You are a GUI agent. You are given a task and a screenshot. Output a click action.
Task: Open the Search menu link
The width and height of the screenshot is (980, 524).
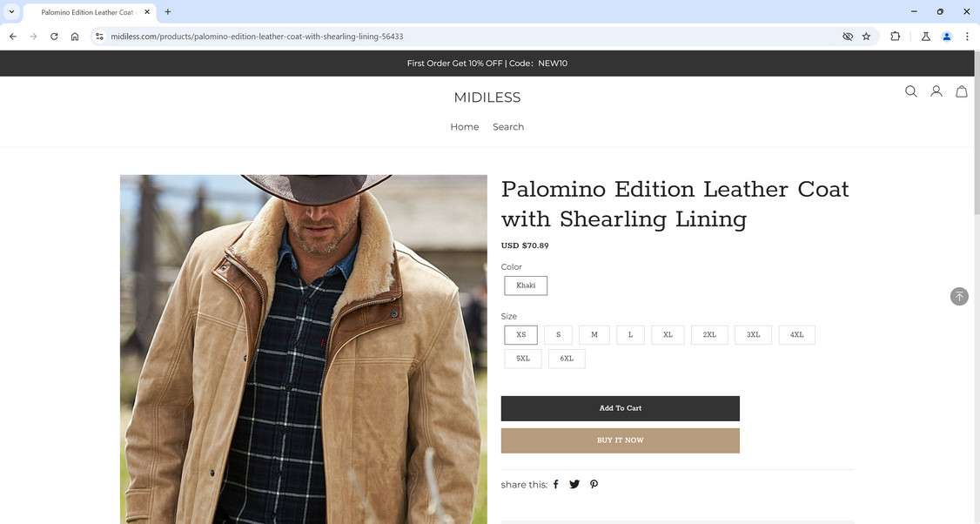(x=508, y=127)
